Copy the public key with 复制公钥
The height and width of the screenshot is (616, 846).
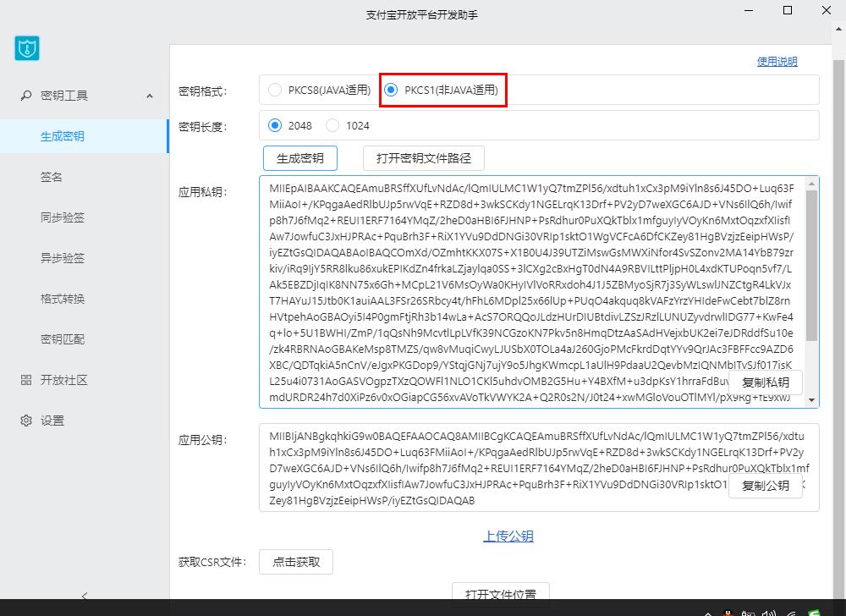[x=765, y=486]
